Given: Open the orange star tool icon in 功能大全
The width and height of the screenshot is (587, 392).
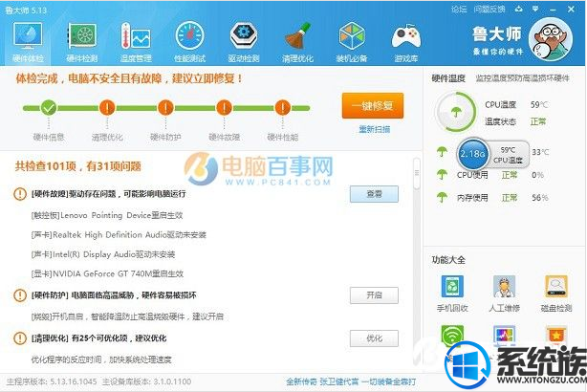Looking at the screenshot, I should click(x=556, y=335).
